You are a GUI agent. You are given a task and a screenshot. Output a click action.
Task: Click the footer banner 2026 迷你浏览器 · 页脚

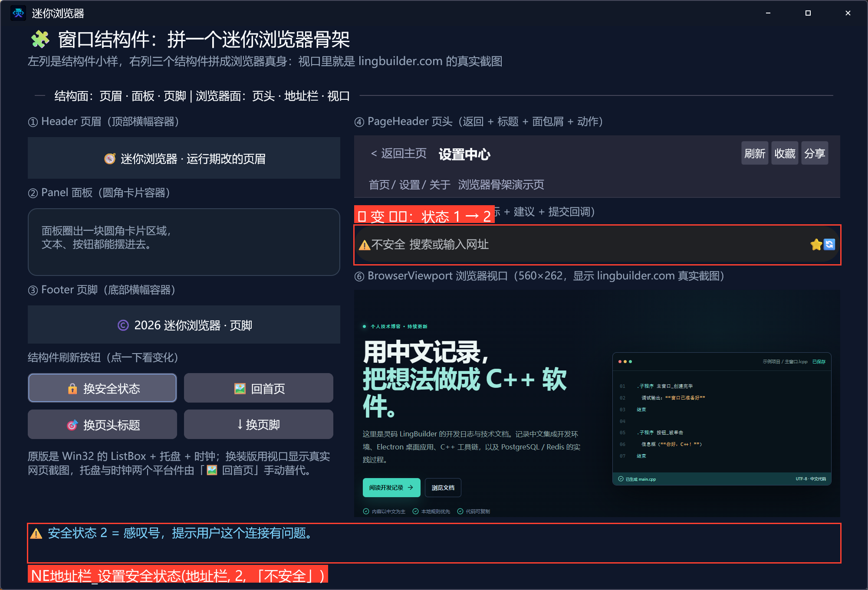[x=184, y=324]
